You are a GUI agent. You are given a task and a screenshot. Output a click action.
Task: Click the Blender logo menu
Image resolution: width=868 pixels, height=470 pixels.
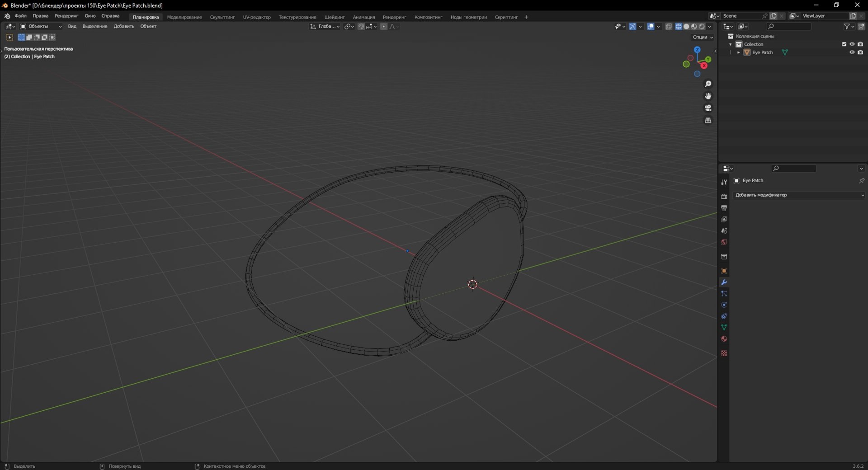pyautogui.click(x=7, y=16)
